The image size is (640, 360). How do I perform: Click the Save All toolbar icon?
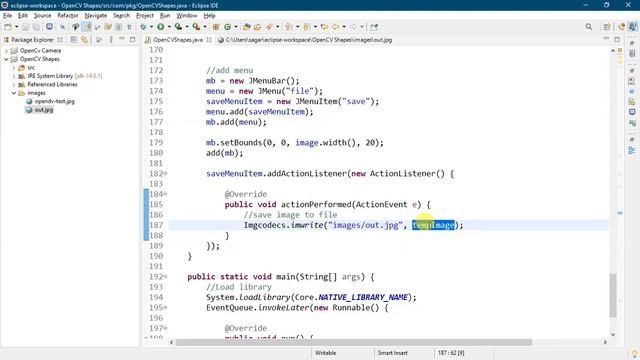coord(36,27)
